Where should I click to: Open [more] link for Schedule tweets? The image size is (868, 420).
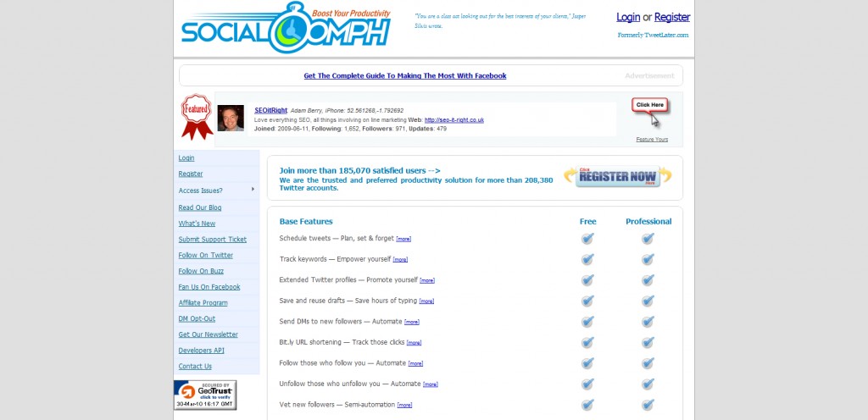403,240
